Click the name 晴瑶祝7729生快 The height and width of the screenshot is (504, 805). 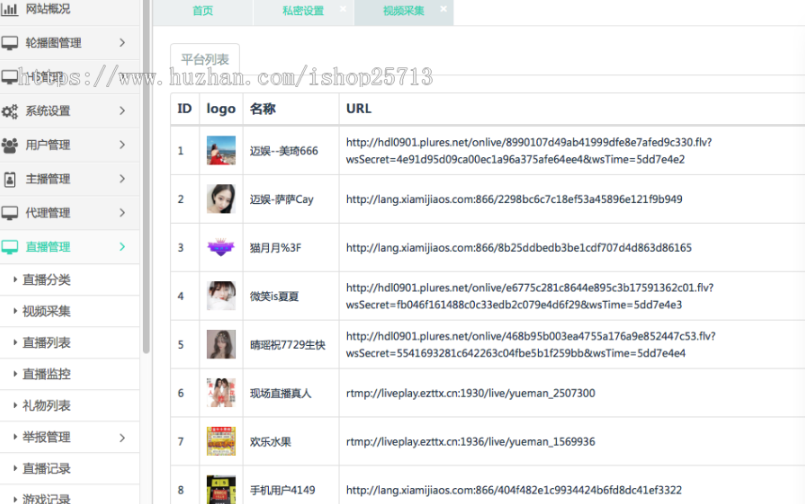288,345
